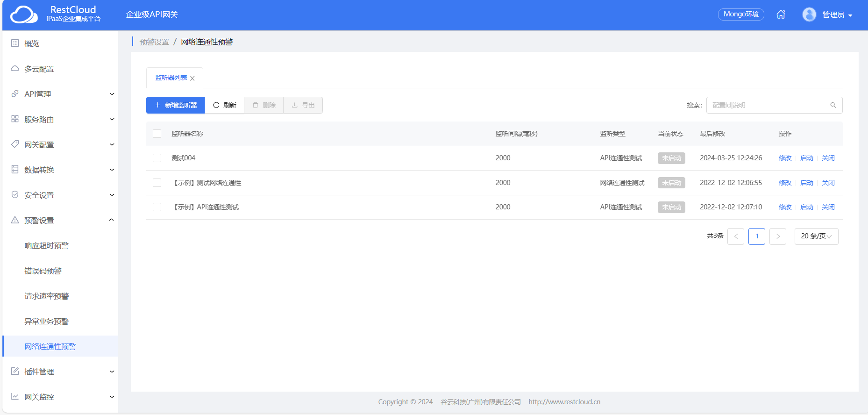Viewport: 868px width, 415px height.
Task: Click the 监听器名称 column header
Action: pyautogui.click(x=187, y=134)
